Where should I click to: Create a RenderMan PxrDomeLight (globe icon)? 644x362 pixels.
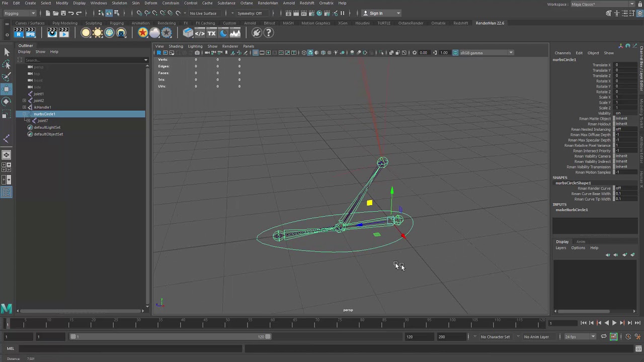pos(109,33)
